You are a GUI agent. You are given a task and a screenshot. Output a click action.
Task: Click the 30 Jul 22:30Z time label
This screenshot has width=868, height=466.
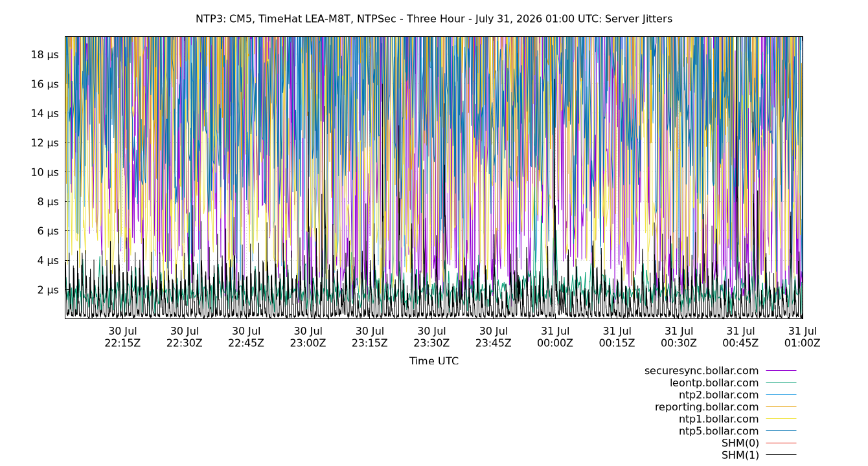point(185,337)
